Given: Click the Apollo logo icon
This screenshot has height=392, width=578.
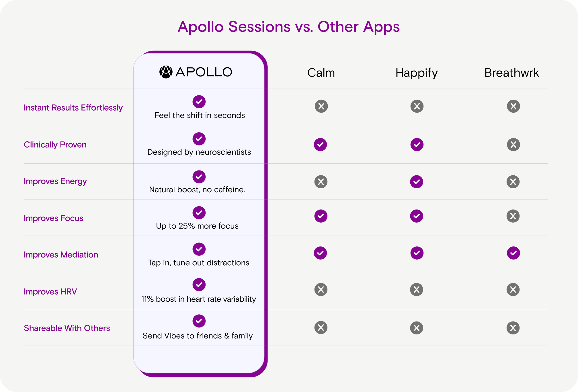Looking at the screenshot, I should [x=166, y=72].
